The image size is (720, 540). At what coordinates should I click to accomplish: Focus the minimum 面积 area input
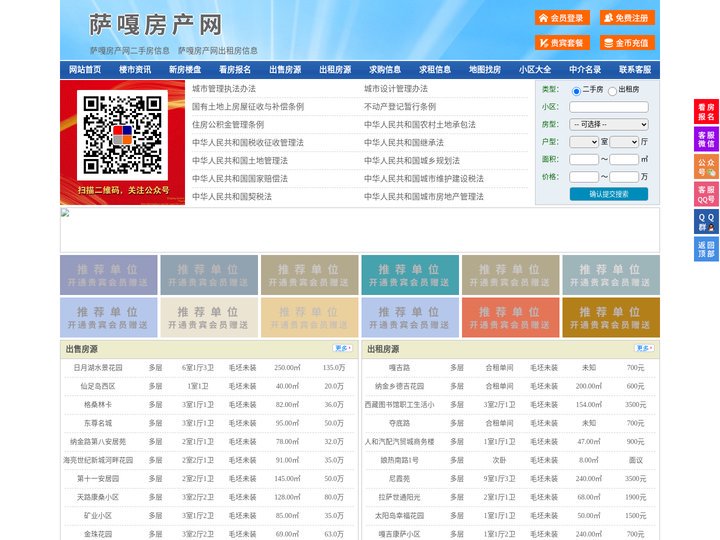coord(584,159)
